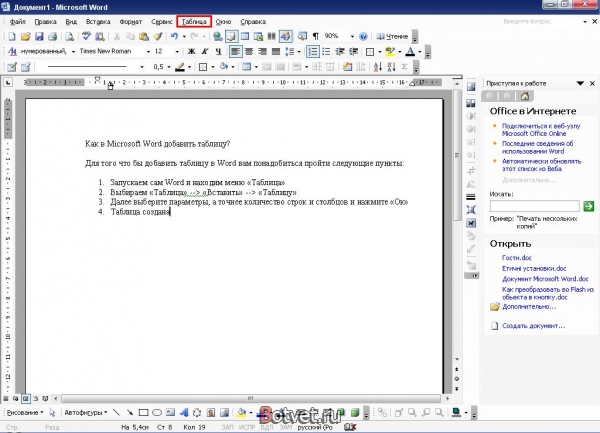Click the Undo arrow icon
Image resolution: width=600 pixels, height=433 pixels.
174,36
